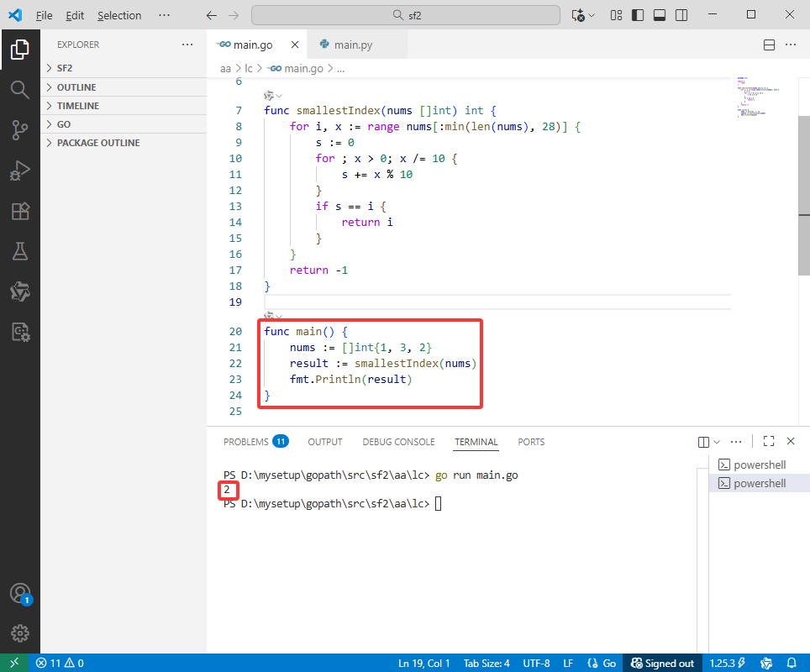Image resolution: width=810 pixels, height=672 pixels.
Task: Click the editor vertical scrollbar
Action: (804, 197)
